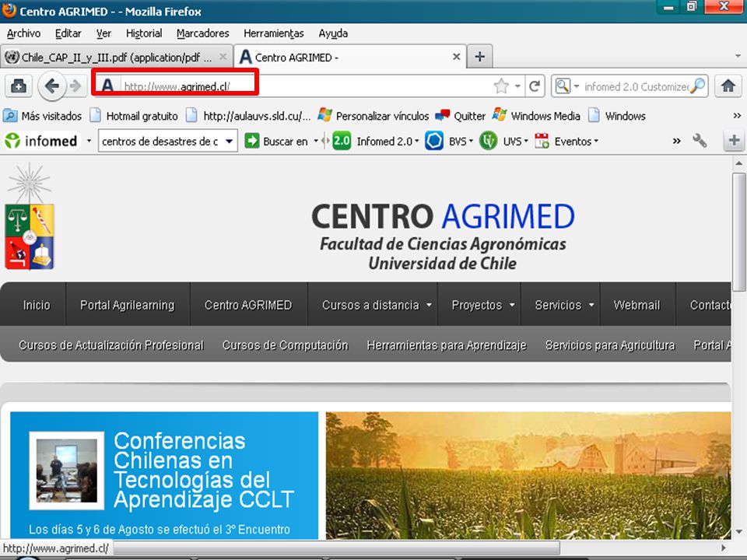The height and width of the screenshot is (560, 747).
Task: Expand the BVS menu arrow
Action: [x=471, y=141]
